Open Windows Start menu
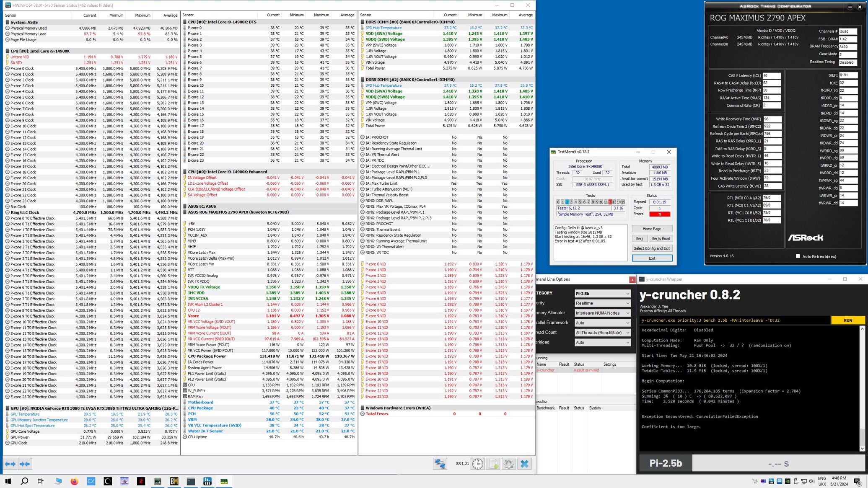Screen dimensions: 868x488 click(x=8, y=481)
